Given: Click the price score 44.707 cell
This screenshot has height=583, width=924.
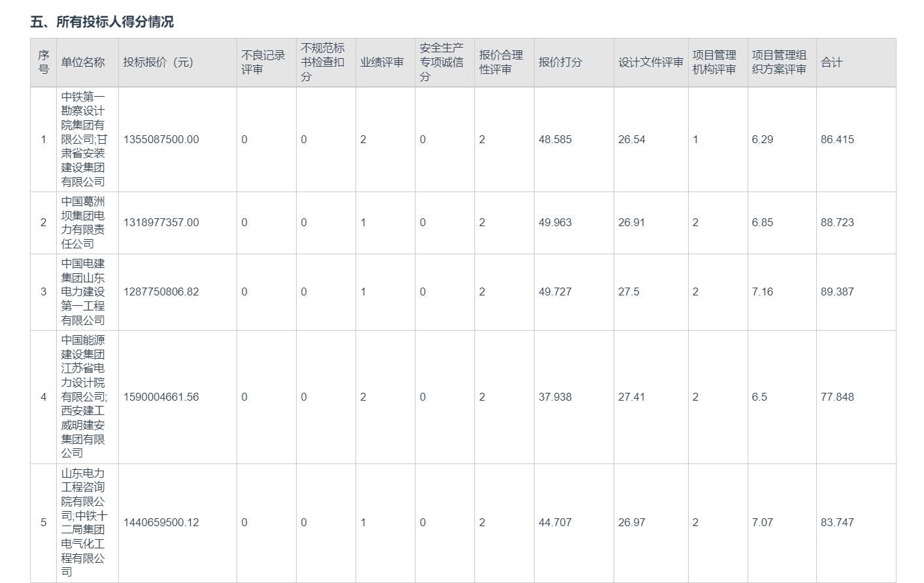Looking at the screenshot, I should [x=555, y=523].
